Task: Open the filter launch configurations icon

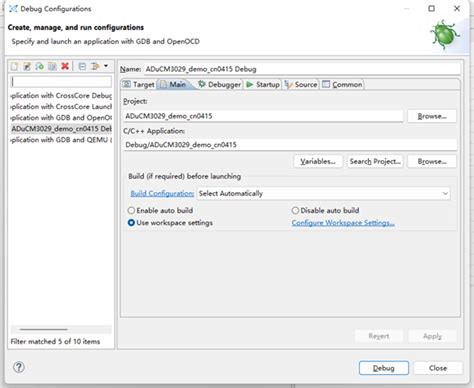Action: [95, 66]
